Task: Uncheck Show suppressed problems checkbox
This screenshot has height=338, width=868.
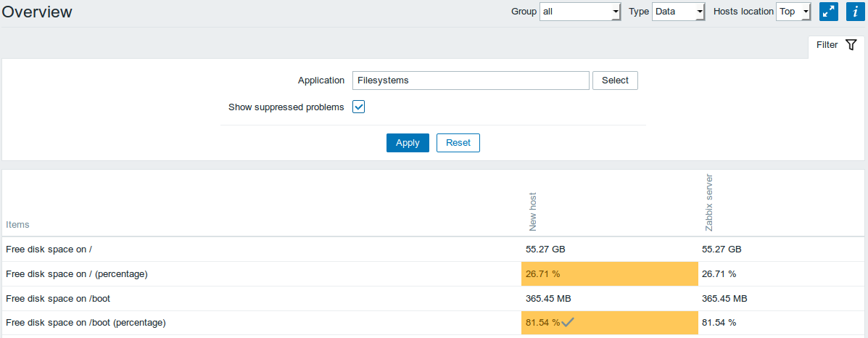Action: 359,107
